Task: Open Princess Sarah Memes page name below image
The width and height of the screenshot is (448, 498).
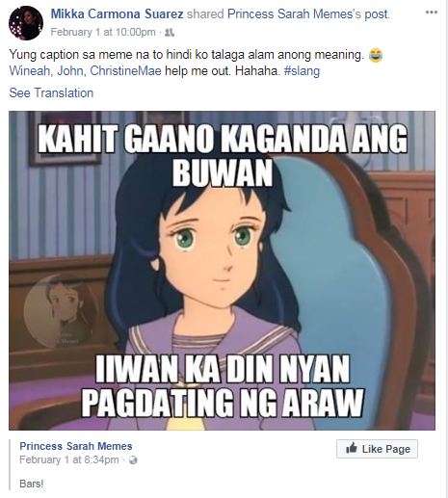Action: point(76,446)
